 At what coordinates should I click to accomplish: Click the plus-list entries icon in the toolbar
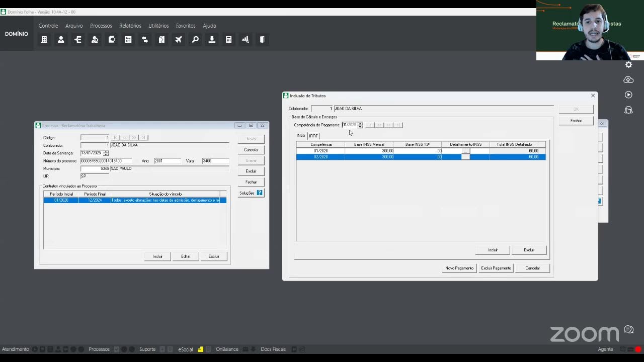pos(78,40)
